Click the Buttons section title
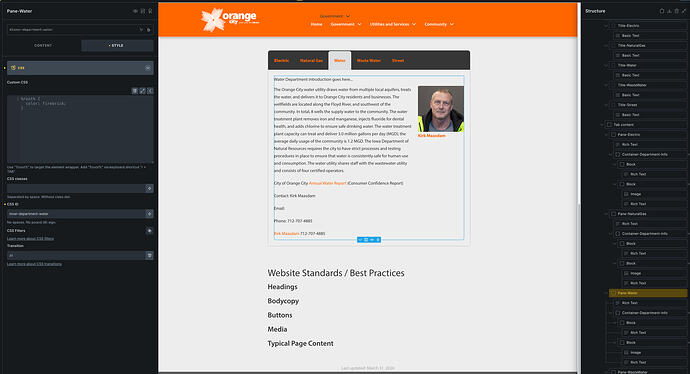Image resolution: width=690 pixels, height=374 pixels. 280,315
